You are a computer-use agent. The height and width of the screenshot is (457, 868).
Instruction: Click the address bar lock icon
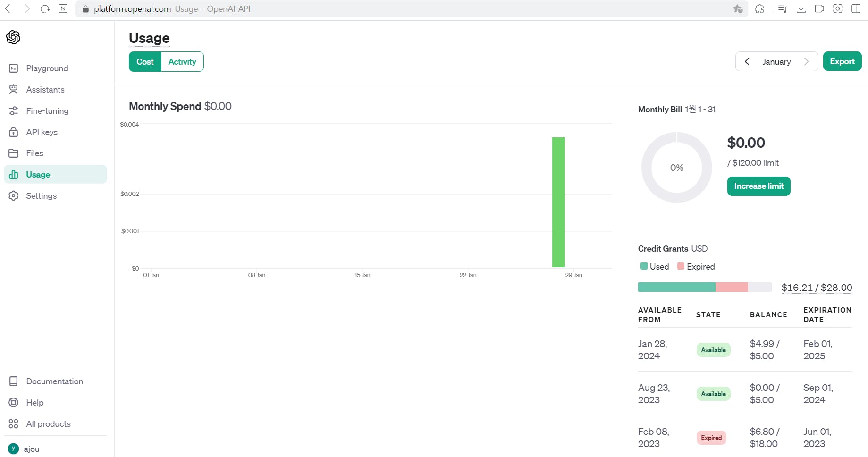click(x=85, y=9)
